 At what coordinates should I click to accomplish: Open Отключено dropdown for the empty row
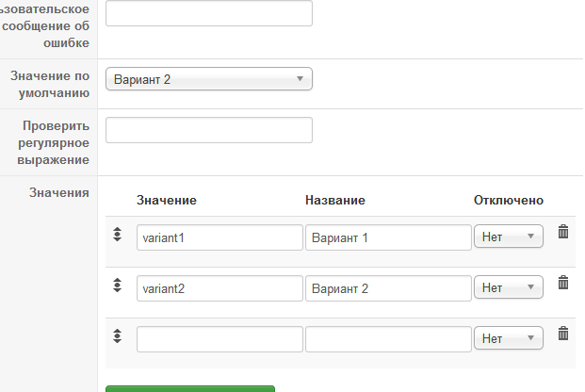pyautogui.click(x=509, y=338)
